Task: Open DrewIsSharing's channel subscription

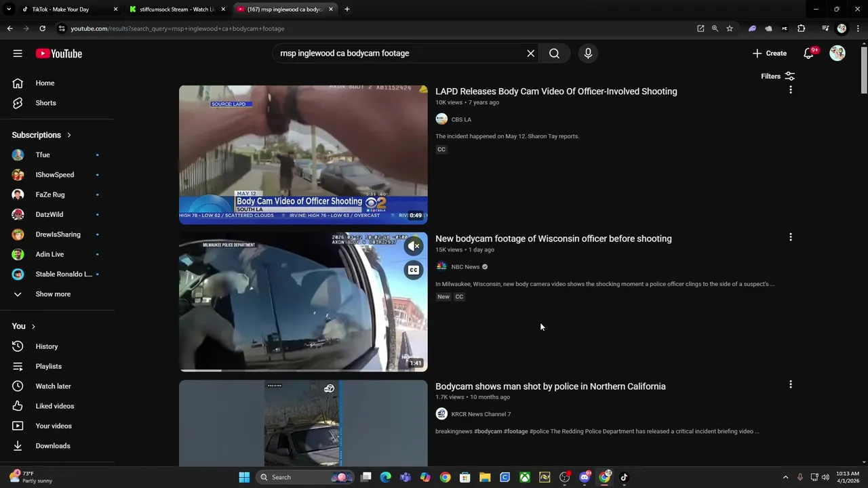Action: point(57,235)
